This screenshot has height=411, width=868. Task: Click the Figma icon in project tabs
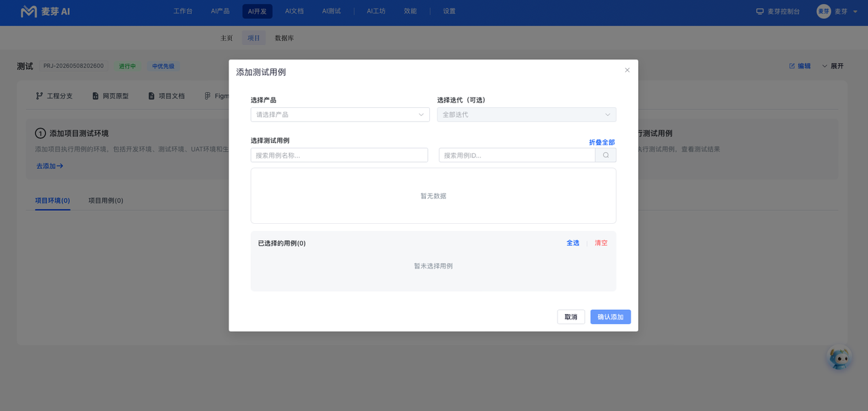point(208,96)
